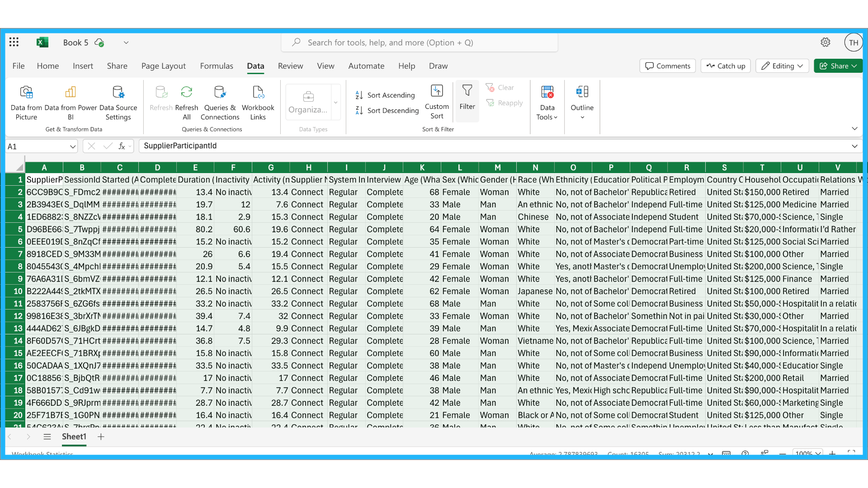Viewport: 868px width, 488px height.
Task: Confirm formula entry with the checkmark
Action: (108, 146)
